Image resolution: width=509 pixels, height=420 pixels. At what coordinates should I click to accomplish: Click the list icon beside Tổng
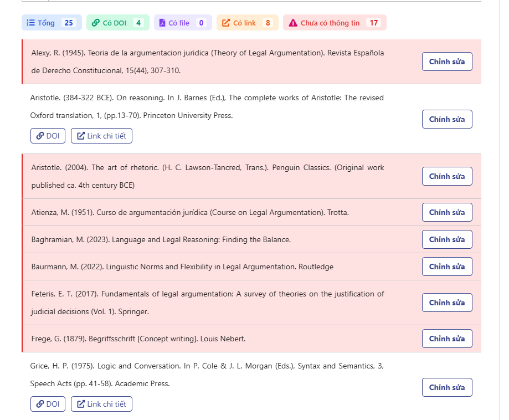tap(32, 23)
